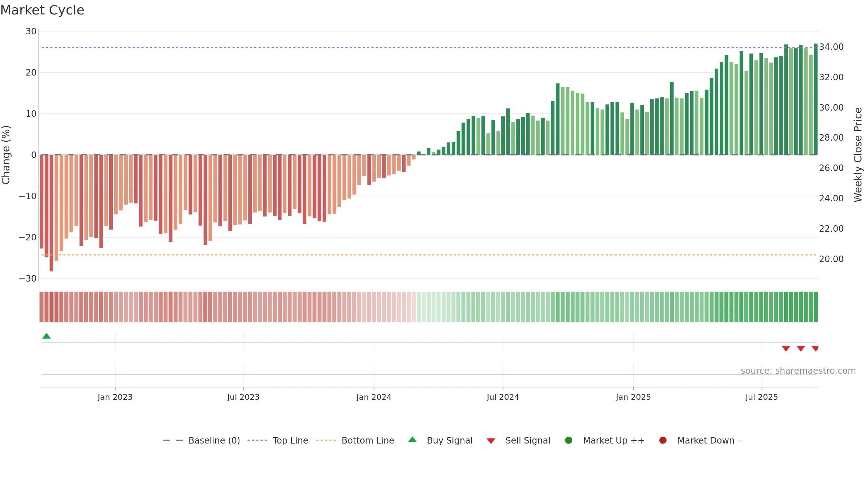Image resolution: width=868 pixels, height=488 pixels.
Task: Toggle the Market Up ++ legend entry
Action: [x=604, y=440]
